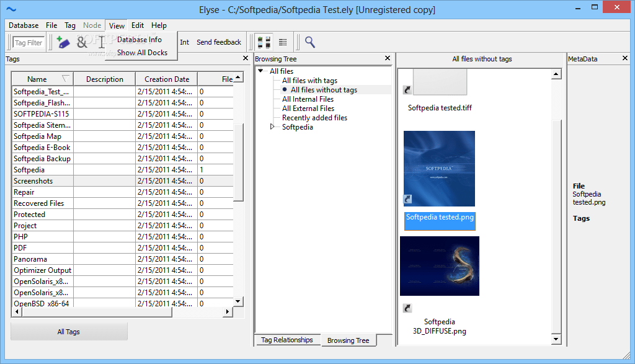
Task: Sort by Creation Date column header
Action: pyautogui.click(x=166, y=79)
